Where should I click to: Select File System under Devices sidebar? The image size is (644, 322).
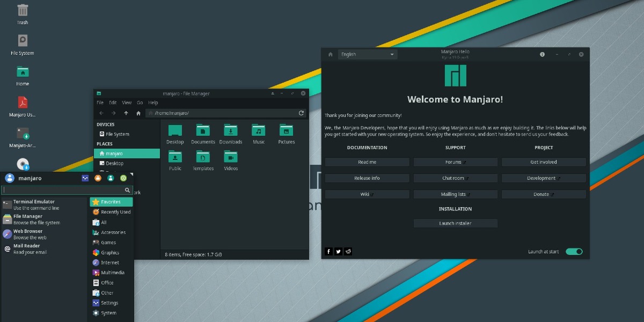click(117, 134)
